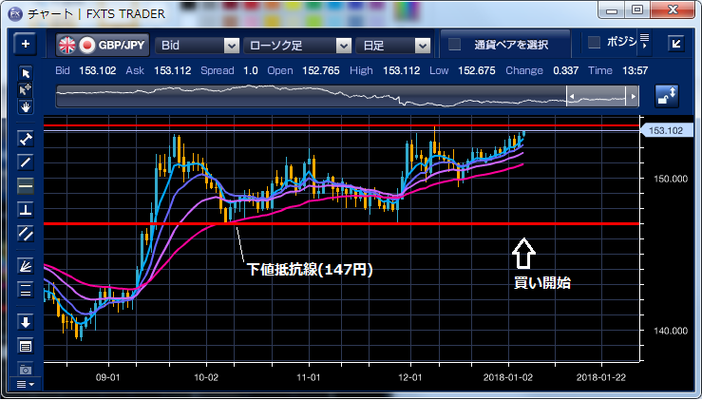Click the 買い開始 annotation text
This screenshot has width=702, height=400.
point(542,283)
